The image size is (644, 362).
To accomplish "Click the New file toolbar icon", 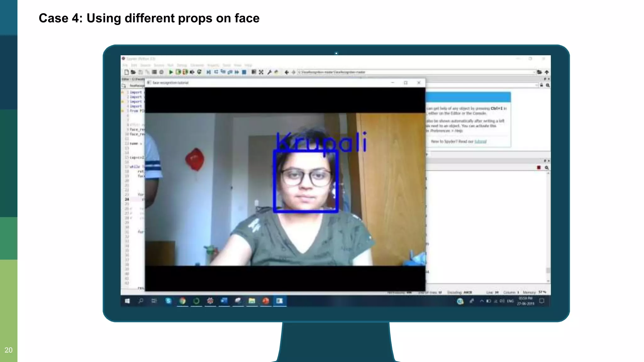I will 126,72.
